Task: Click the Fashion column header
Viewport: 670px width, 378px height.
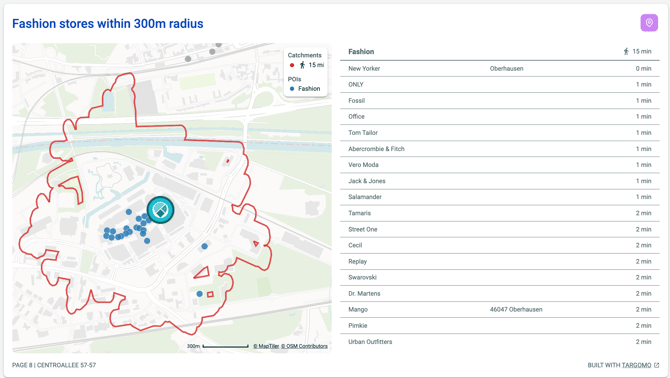Action: point(361,52)
